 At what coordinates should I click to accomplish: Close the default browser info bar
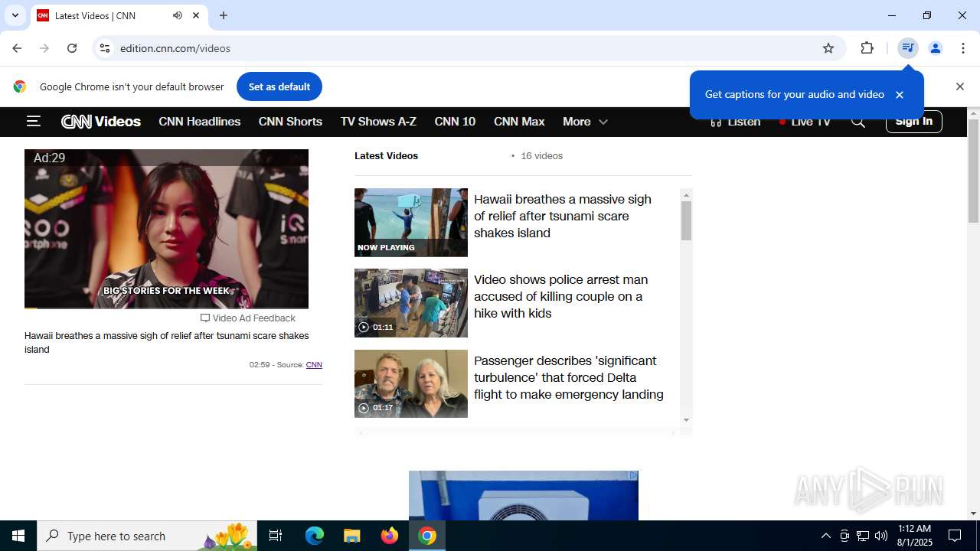click(x=960, y=86)
